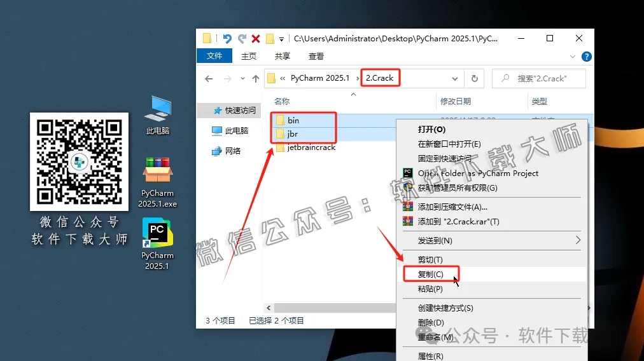The height and width of the screenshot is (361, 644).
Task: Click the redo icon in title bar
Action: [242, 39]
